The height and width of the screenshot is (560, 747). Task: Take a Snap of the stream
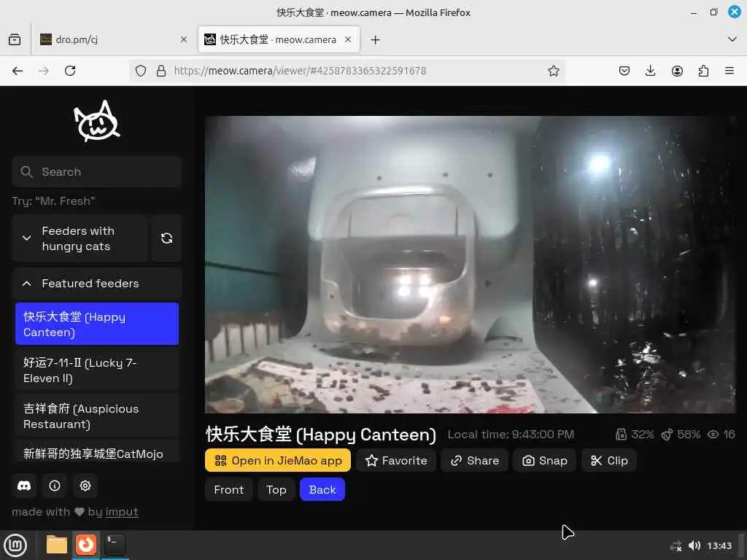pos(544,461)
